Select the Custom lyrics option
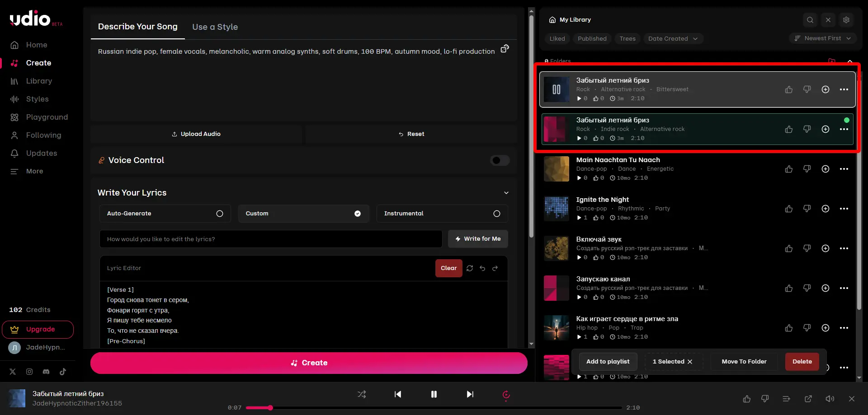 coord(303,214)
